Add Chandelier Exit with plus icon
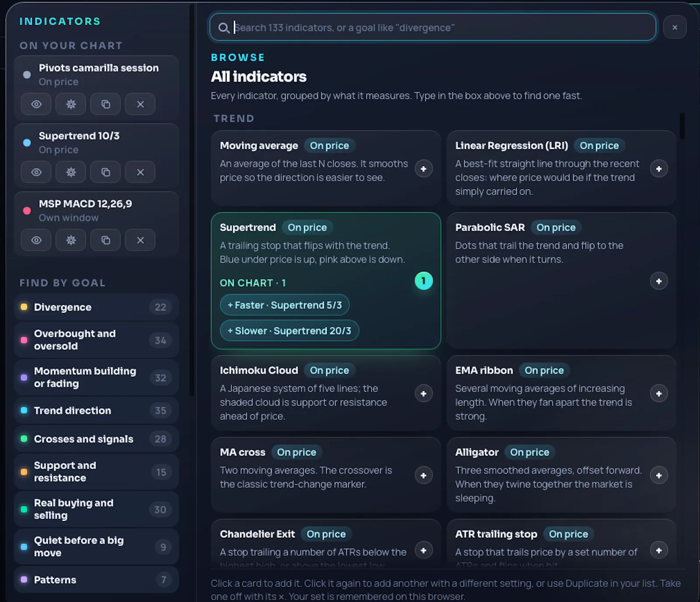This screenshot has width=700, height=602. tap(423, 550)
